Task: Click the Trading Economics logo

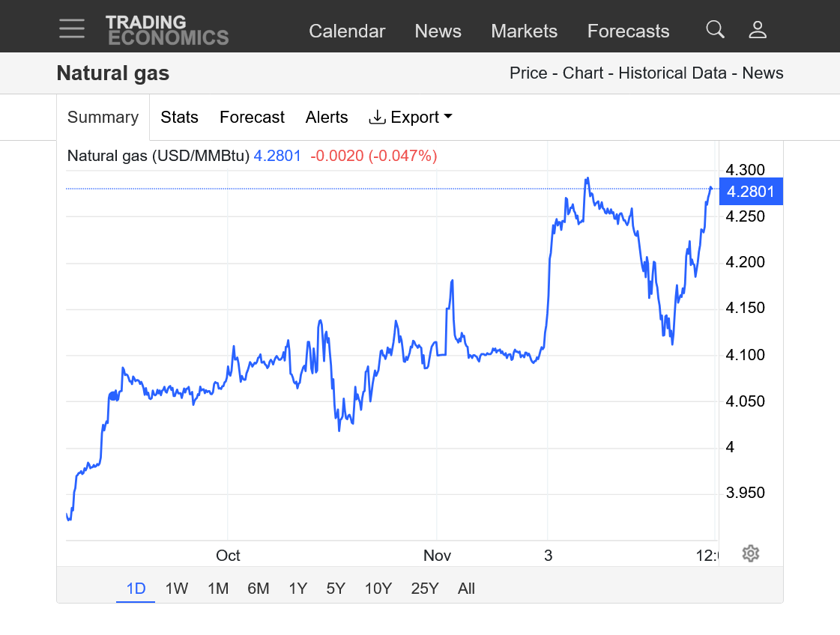Action: click(167, 30)
